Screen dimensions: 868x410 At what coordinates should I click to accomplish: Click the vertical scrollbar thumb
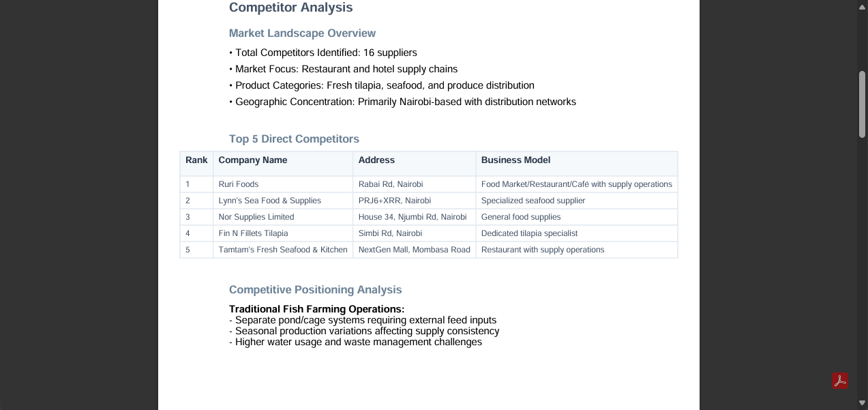863,104
